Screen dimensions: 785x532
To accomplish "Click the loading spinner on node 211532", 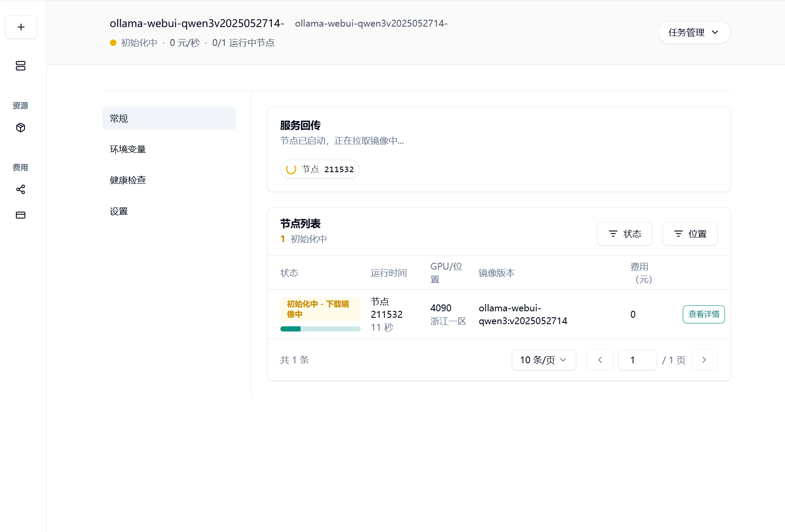I will coord(291,170).
